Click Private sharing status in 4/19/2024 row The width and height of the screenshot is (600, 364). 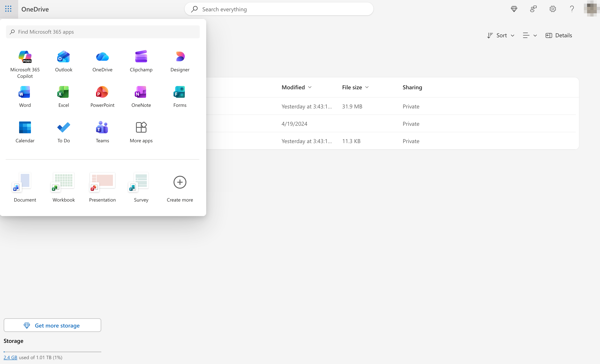(x=411, y=124)
